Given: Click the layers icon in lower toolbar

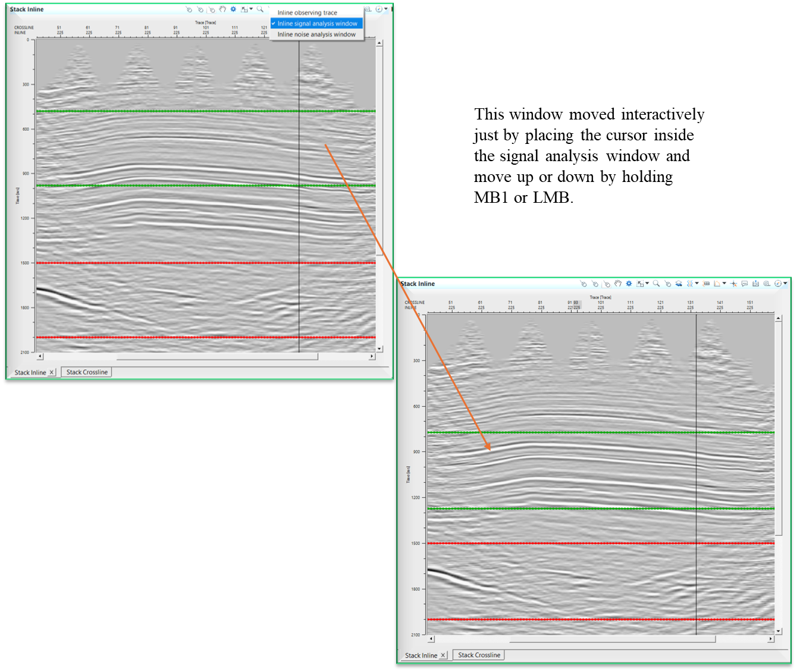Looking at the screenshot, I should (x=679, y=284).
